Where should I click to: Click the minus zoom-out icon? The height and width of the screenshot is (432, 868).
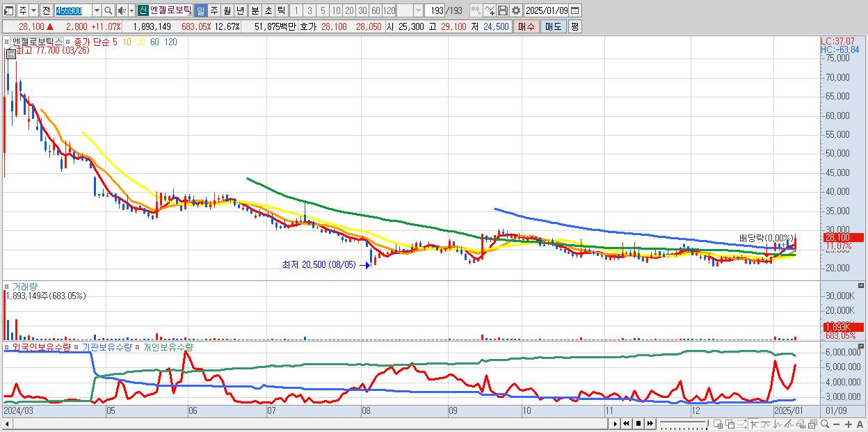click(837, 424)
